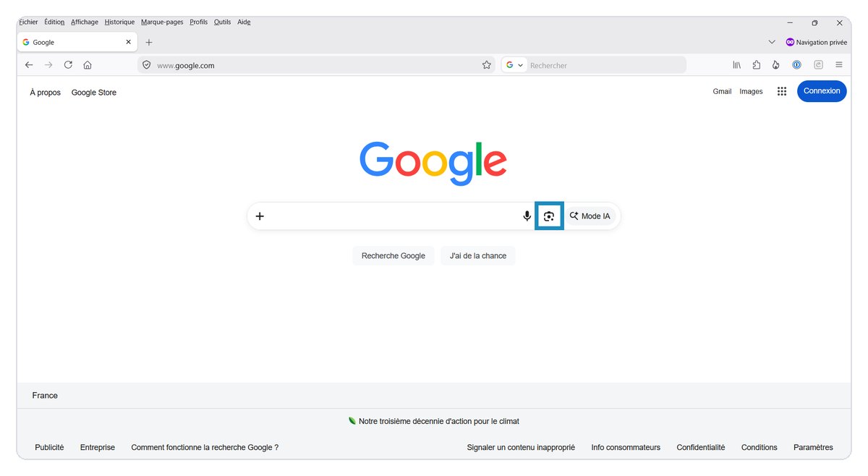Reload the page with the refresh icon
The width and height of the screenshot is (868, 476).
68,65
